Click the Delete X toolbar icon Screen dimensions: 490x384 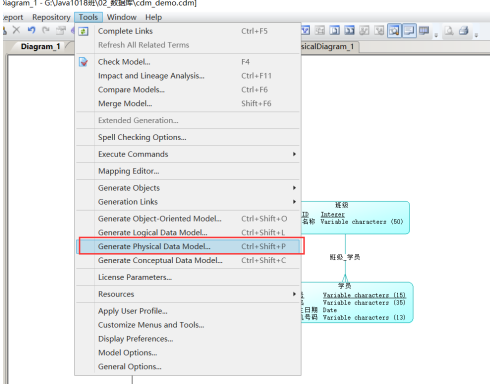coord(16,30)
